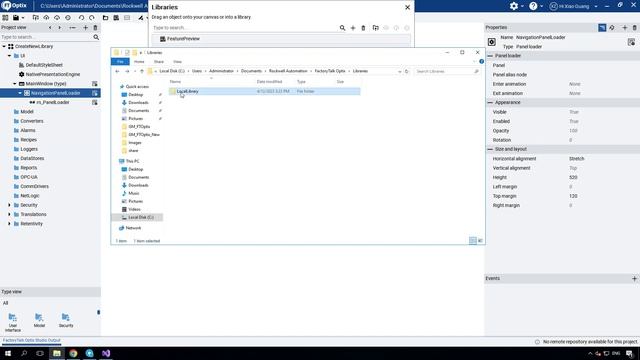Open the Share tab in Explorer
Image resolution: width=640 pixels, height=360 pixels.
159,62
